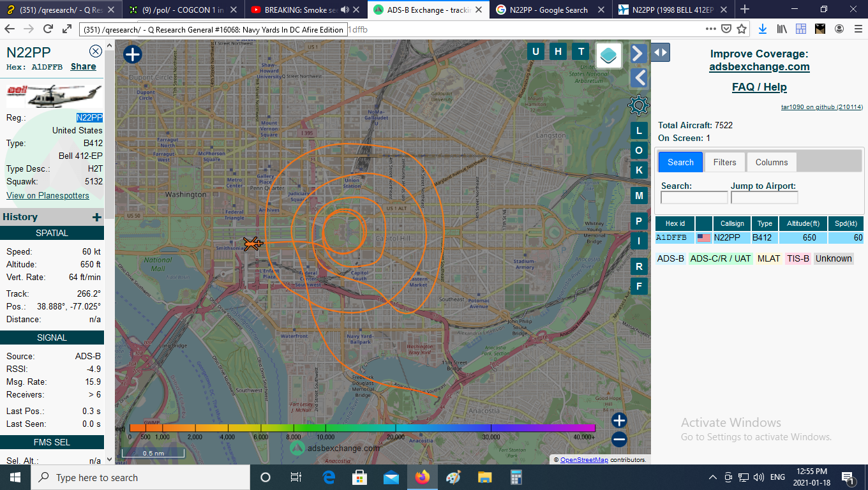Open the map layer switcher
This screenshot has height=490, width=868.
[610, 56]
